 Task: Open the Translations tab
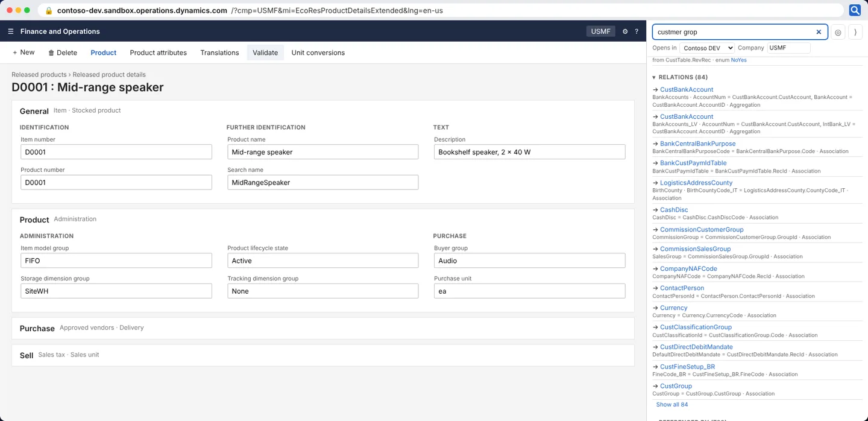tap(219, 52)
